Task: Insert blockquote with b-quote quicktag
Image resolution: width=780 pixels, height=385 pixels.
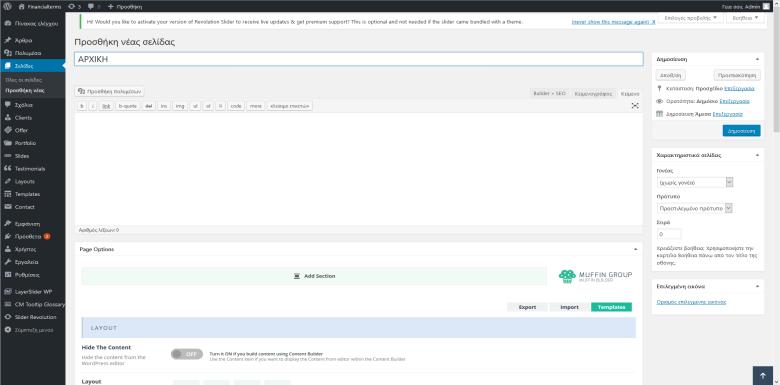Action: (127, 106)
